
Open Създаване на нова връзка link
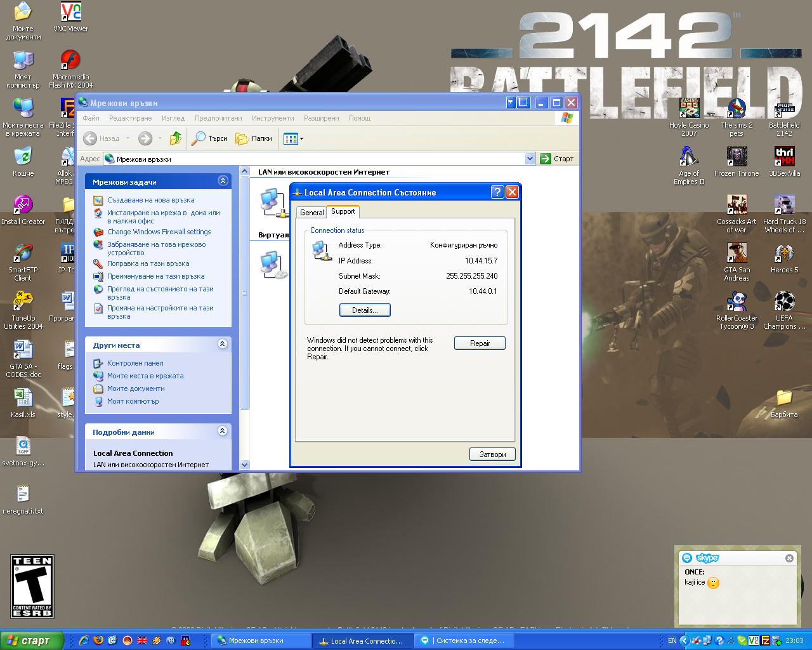pyautogui.click(x=150, y=200)
